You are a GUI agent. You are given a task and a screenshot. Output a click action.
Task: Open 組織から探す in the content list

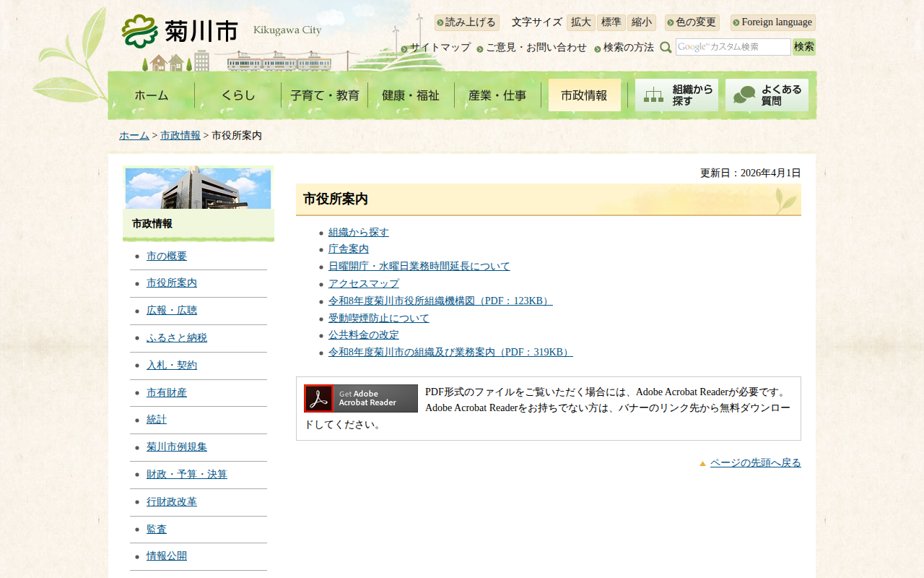point(359,232)
